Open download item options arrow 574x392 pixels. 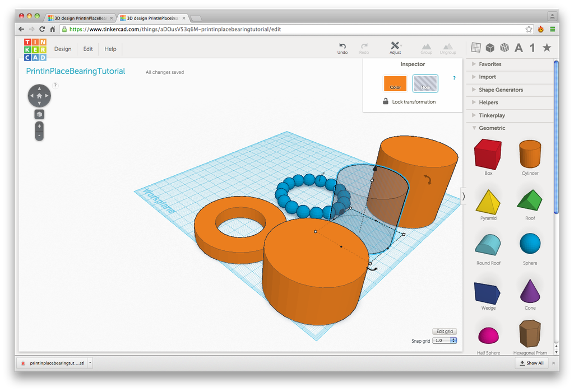[90, 363]
